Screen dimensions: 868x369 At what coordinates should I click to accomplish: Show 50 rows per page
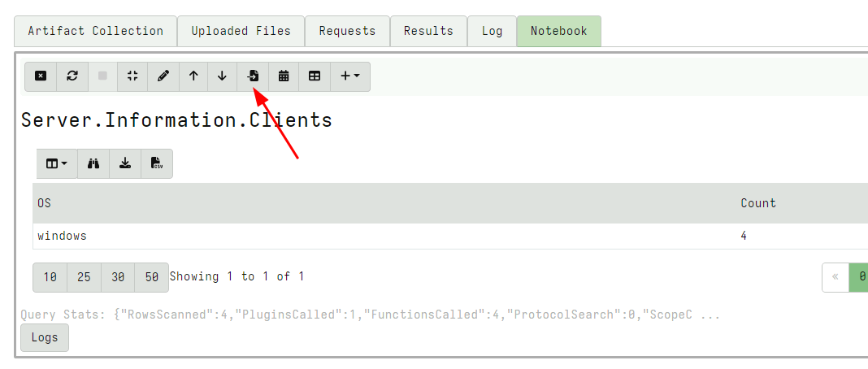tap(152, 277)
